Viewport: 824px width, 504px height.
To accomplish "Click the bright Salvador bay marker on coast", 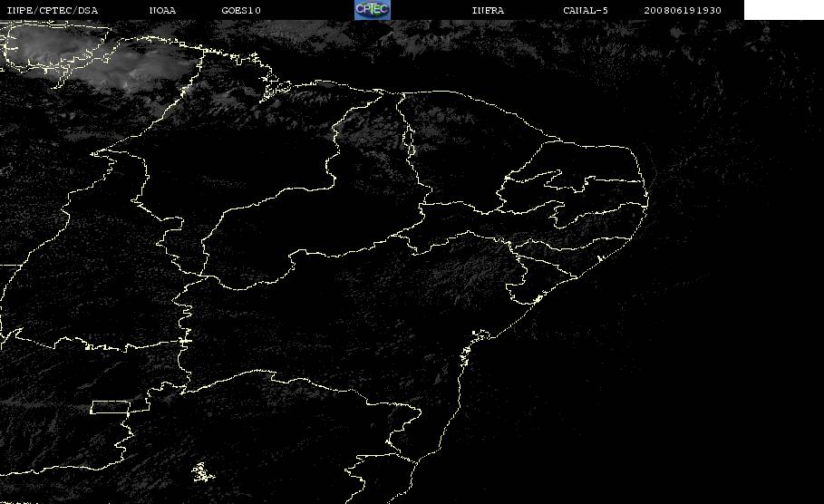I will (480, 334).
